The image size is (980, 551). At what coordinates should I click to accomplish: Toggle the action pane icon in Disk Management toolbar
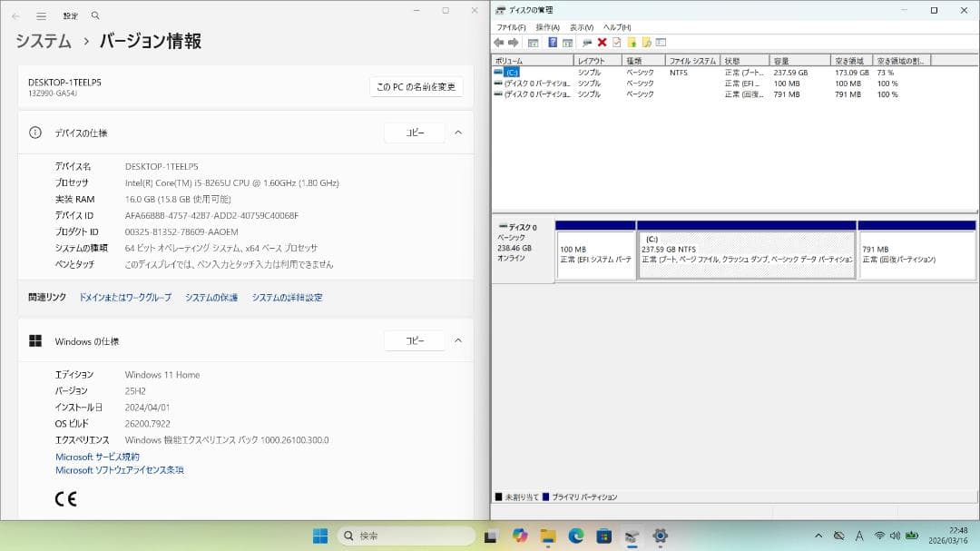pos(567,43)
